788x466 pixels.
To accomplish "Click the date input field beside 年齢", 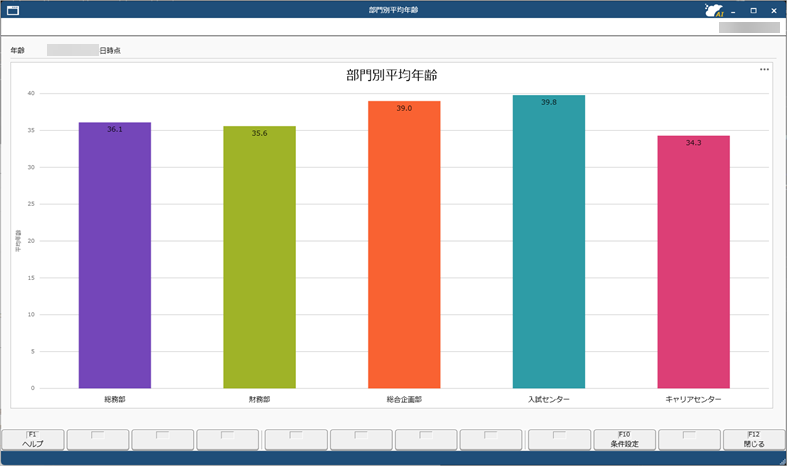I will tap(72, 50).
